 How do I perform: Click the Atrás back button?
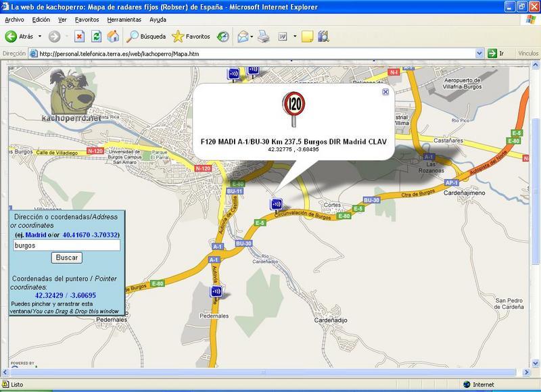pyautogui.click(x=20, y=36)
